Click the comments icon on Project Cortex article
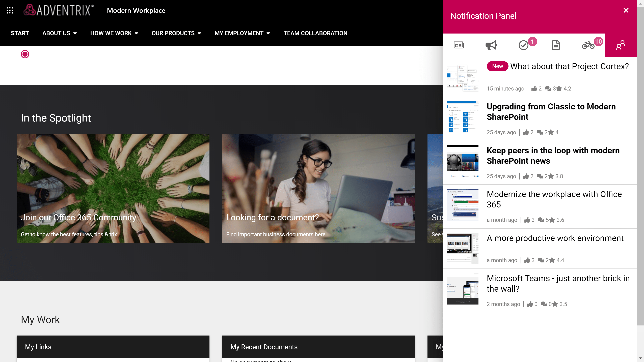Image resolution: width=644 pixels, height=362 pixels. coord(548,88)
